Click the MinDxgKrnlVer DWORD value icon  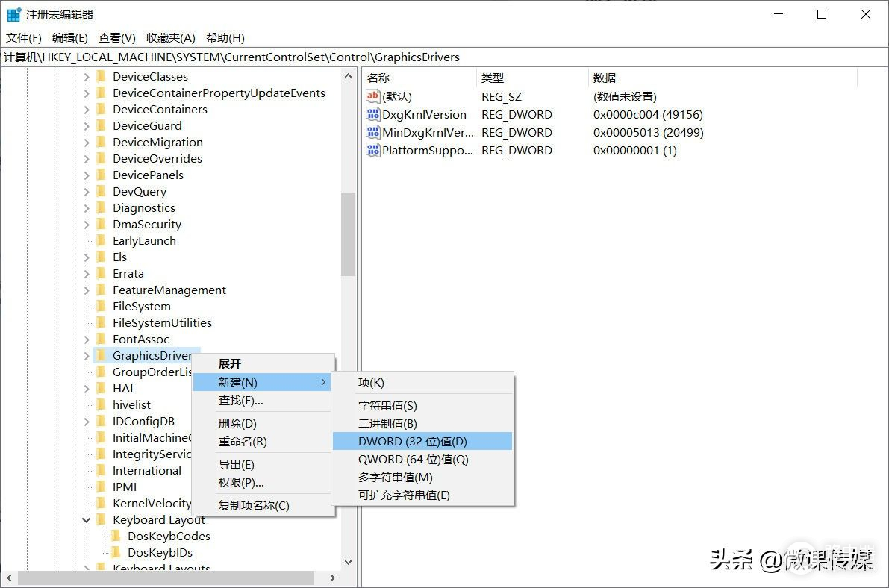click(373, 132)
